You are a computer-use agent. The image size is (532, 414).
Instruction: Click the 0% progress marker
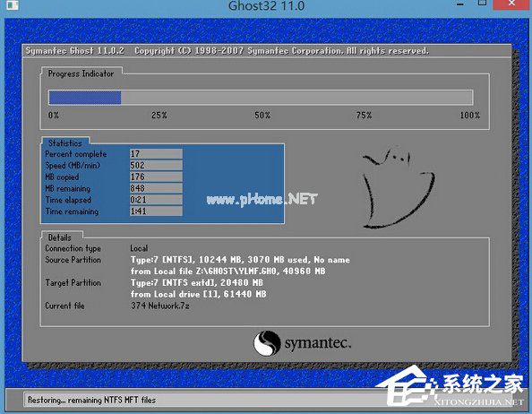click(x=54, y=116)
